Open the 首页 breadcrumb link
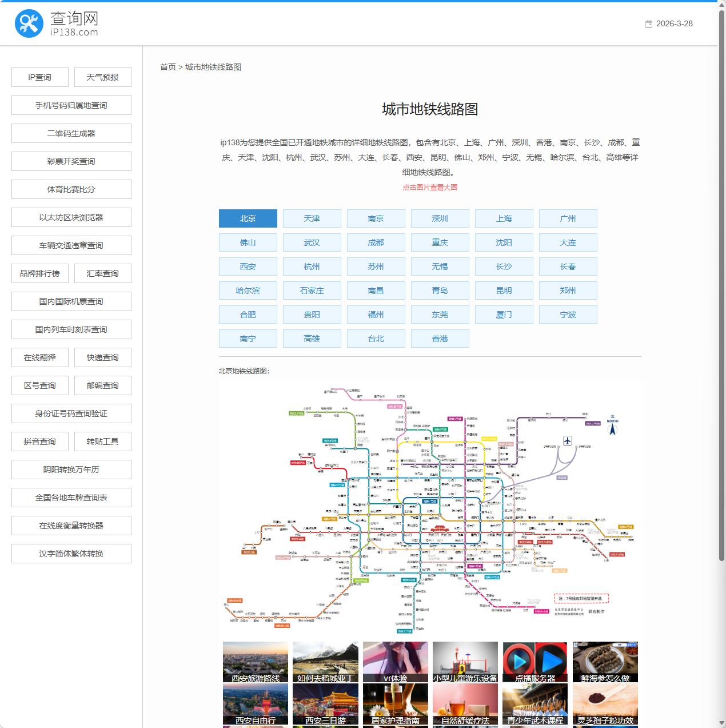This screenshot has height=728, width=726. (x=168, y=67)
